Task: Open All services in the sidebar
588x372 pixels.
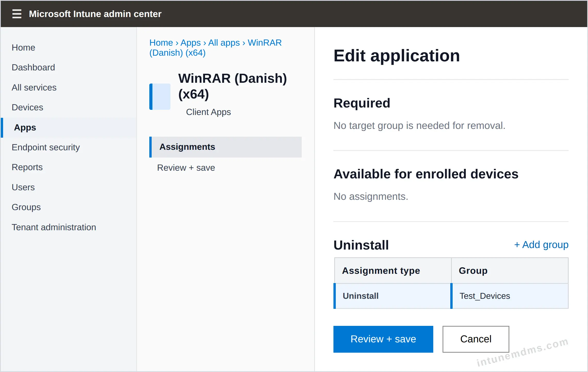Action: coord(34,87)
